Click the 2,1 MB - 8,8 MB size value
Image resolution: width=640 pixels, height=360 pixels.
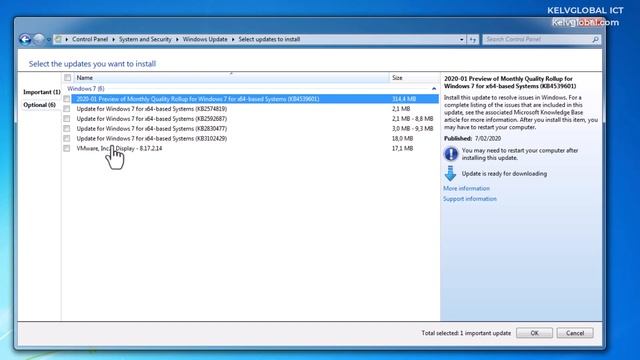point(412,119)
